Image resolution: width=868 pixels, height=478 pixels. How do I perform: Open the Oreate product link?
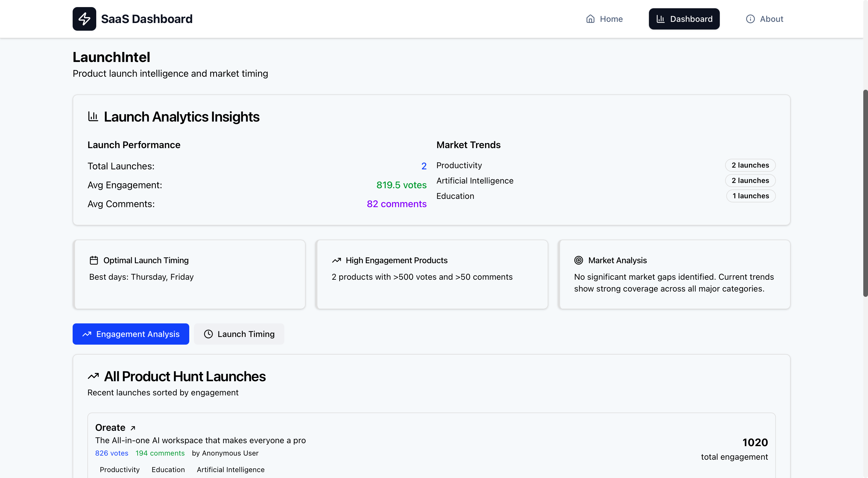point(110,428)
